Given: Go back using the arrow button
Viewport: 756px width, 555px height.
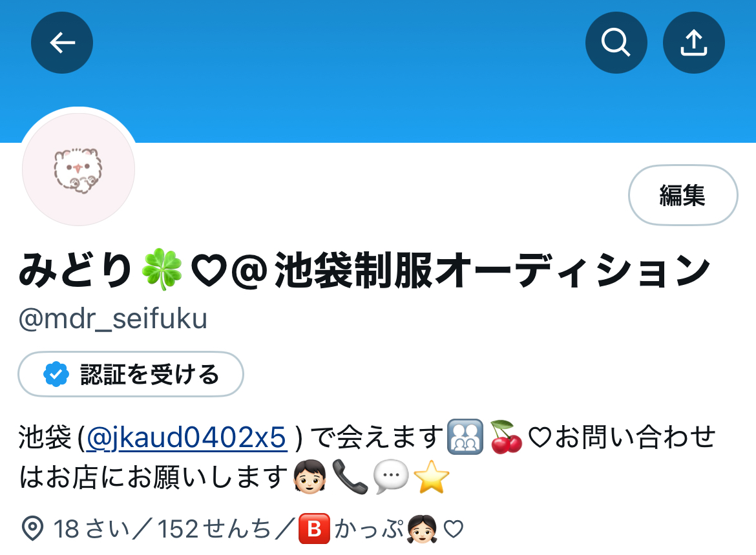Looking at the screenshot, I should (x=62, y=43).
